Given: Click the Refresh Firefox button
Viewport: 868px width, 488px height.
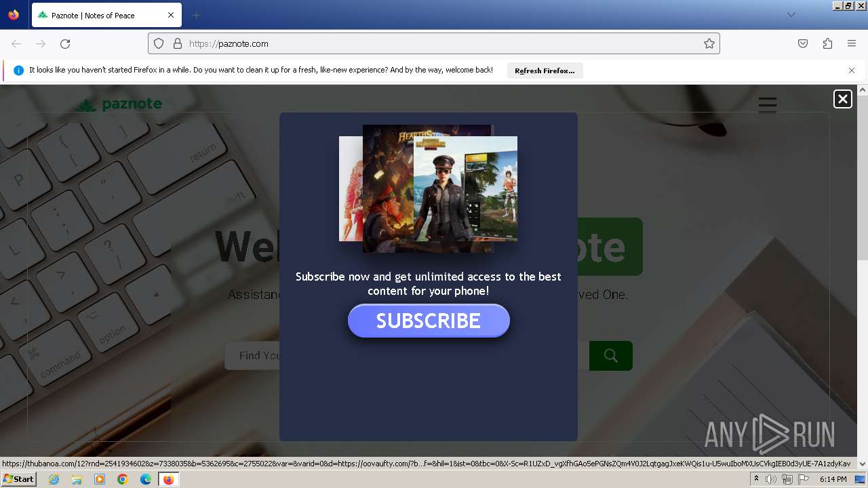Looking at the screenshot, I should pos(545,70).
